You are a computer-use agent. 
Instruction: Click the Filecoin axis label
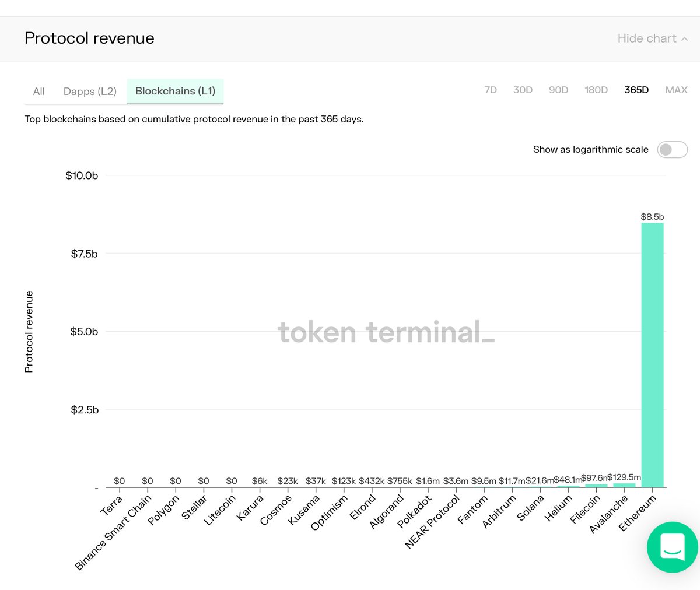[x=585, y=510]
